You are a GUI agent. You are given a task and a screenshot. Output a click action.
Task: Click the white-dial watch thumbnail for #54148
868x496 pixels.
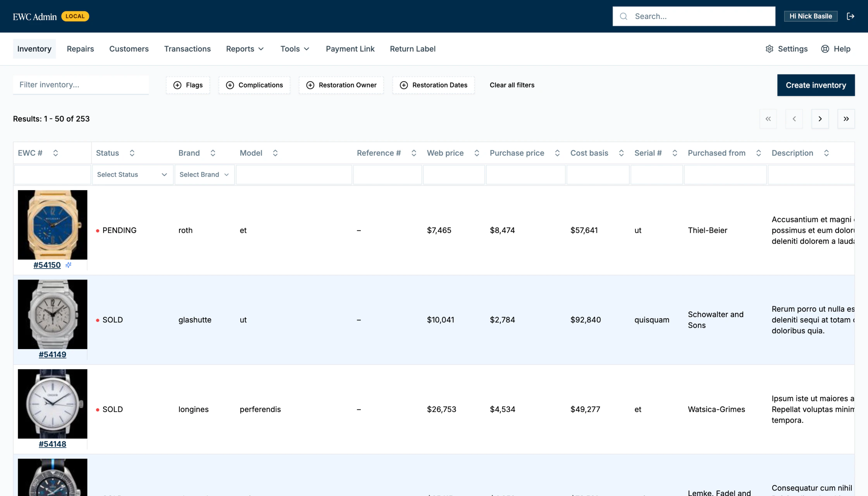pos(53,404)
